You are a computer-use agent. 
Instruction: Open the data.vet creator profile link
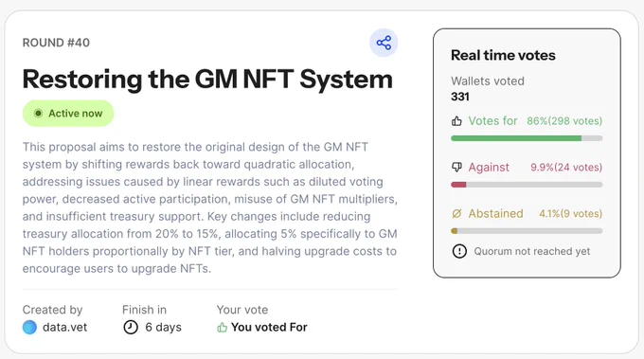click(65, 328)
